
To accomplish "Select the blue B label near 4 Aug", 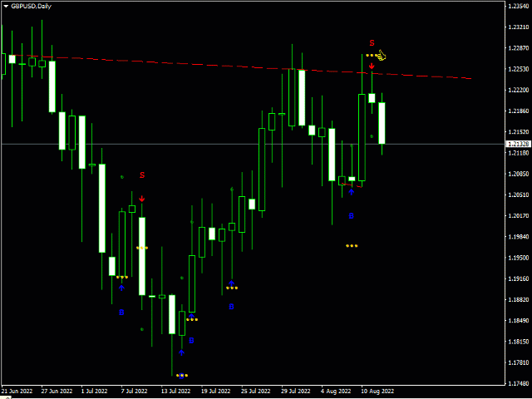I will pyautogui.click(x=351, y=216).
